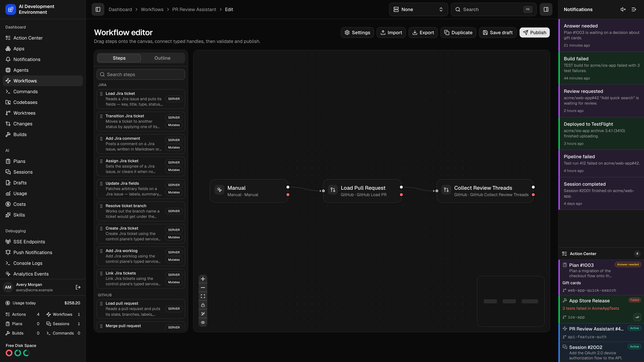Click the Load Pull Request node icon
644x362 pixels.
pos(333,190)
